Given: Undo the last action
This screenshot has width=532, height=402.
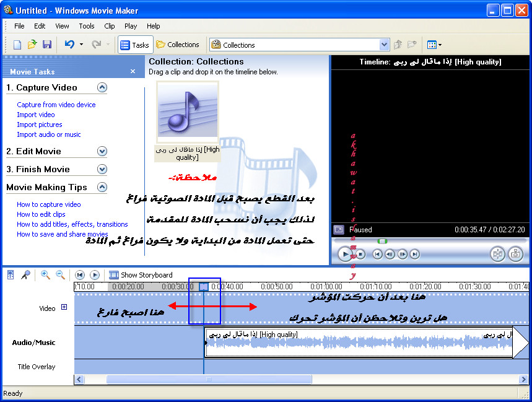Looking at the screenshot, I should click(x=69, y=45).
